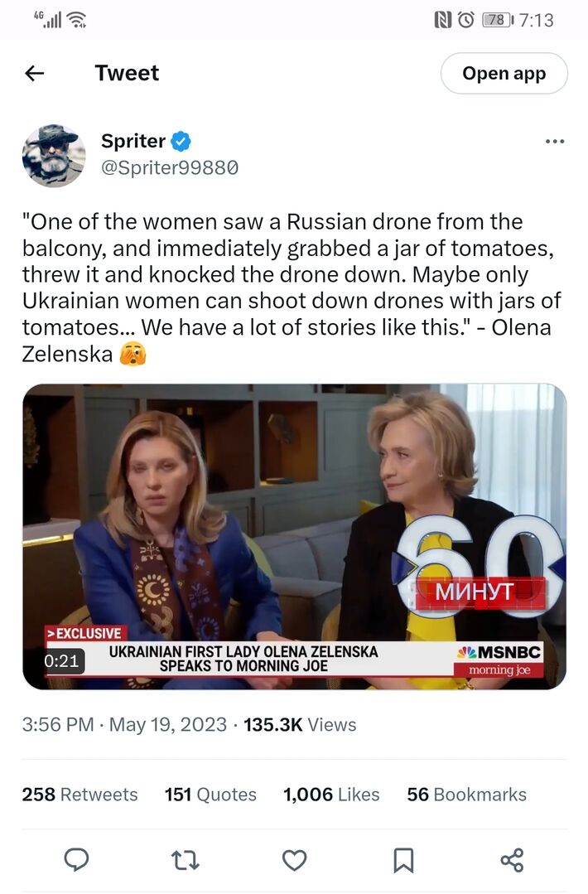
Task: Open the tweet's more options menu
Action: pyautogui.click(x=554, y=142)
